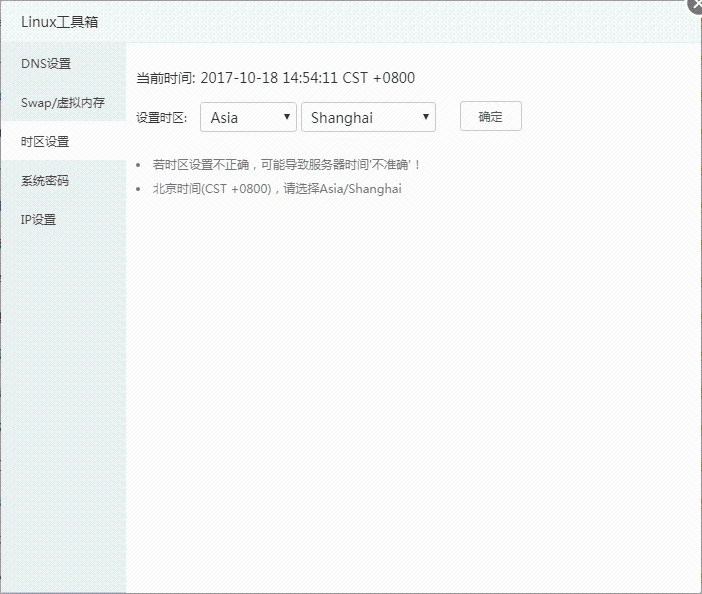
Task: Click the Linux工具箱 title
Action: [x=60, y=22]
